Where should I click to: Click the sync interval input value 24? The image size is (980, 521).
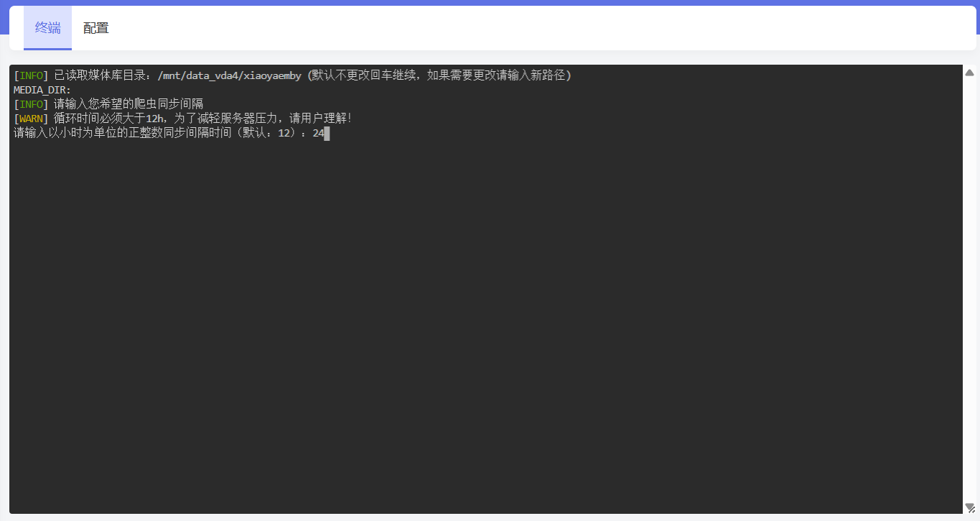pos(318,133)
